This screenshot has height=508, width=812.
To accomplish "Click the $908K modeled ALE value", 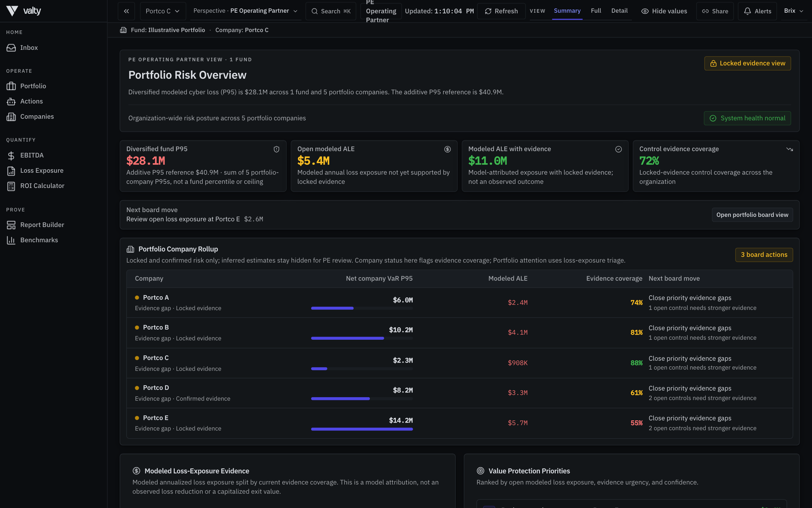I will (517, 363).
